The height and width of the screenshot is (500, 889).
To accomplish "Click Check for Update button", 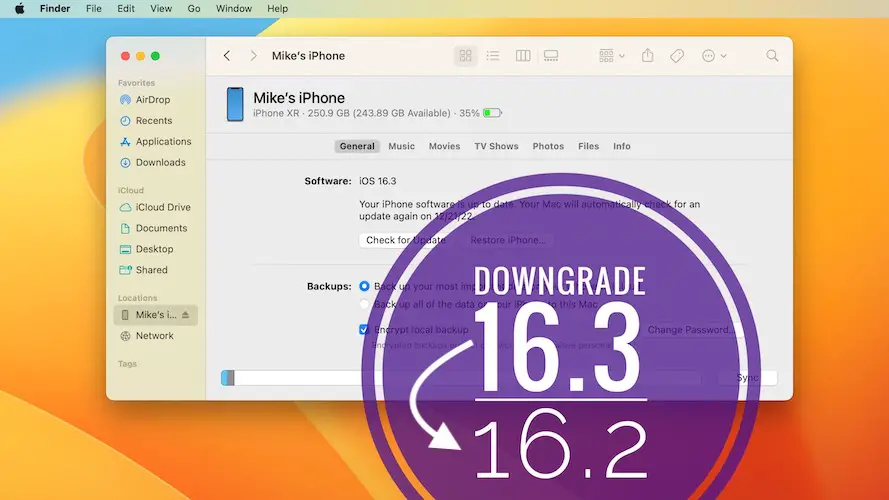I will 405,240.
